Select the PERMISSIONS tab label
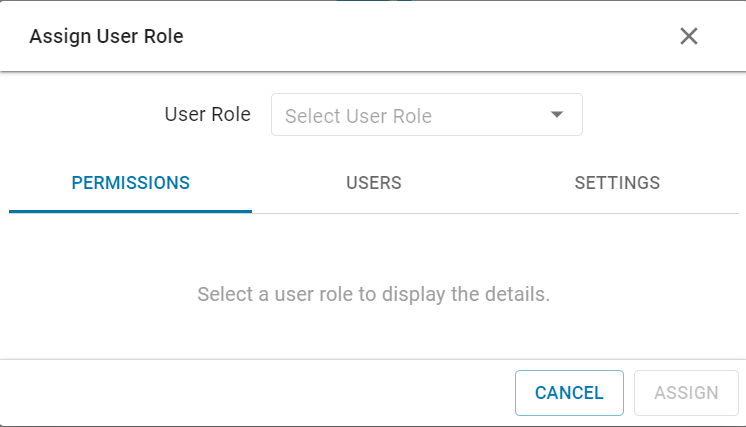Viewport: 746px width, 427px height. click(x=130, y=183)
